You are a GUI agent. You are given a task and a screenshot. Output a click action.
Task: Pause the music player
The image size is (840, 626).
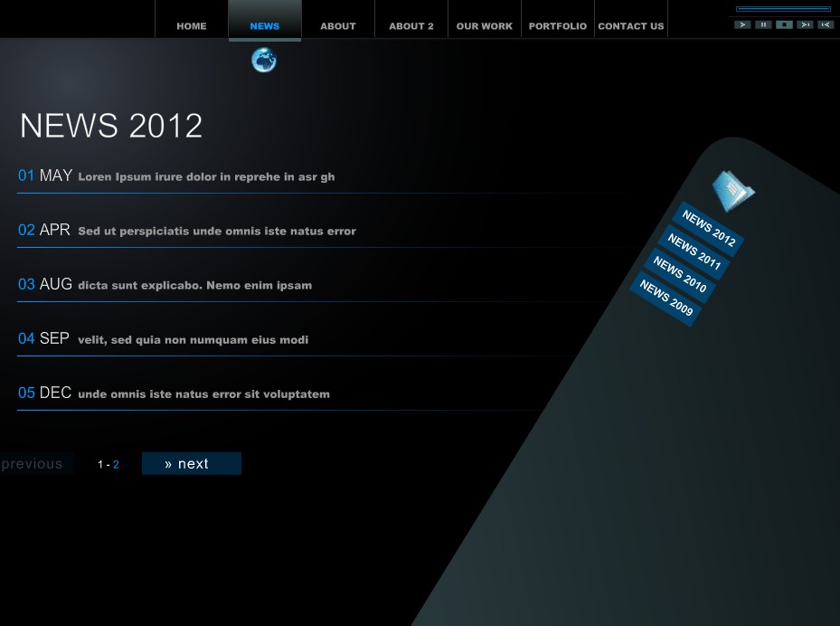tap(763, 24)
